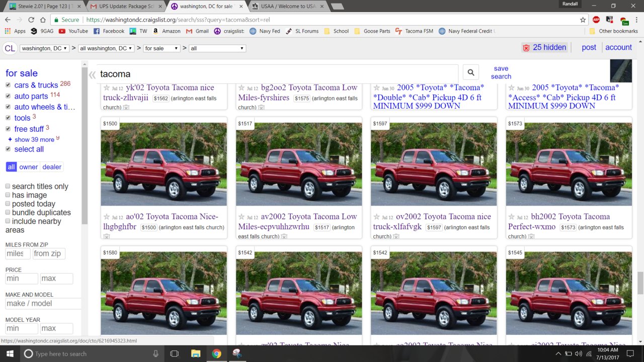Click the post link
Viewport: 644px width, 362px height.
pos(589,47)
